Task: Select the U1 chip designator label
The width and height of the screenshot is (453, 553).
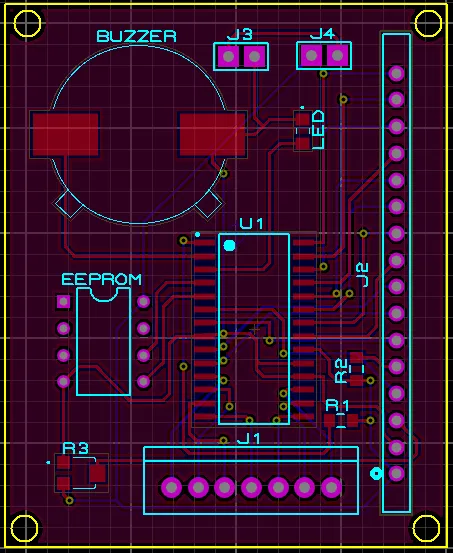Action: (251, 224)
